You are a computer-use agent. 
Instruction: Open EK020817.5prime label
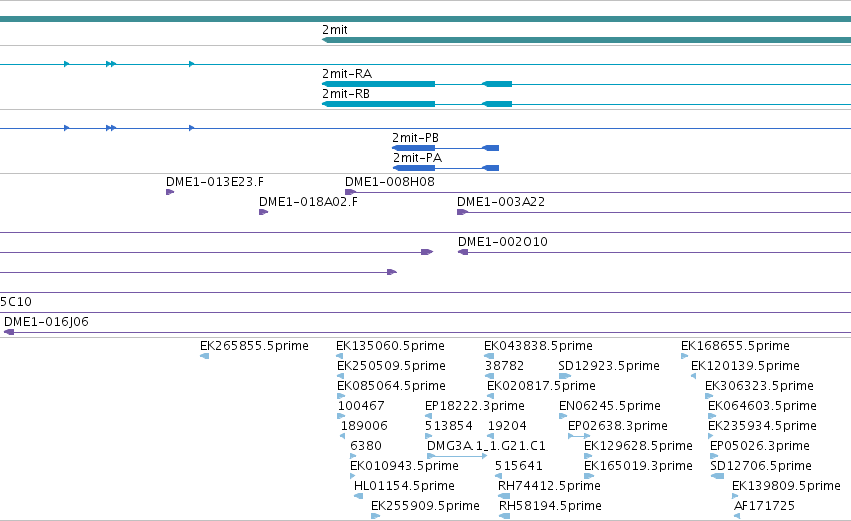click(x=541, y=386)
